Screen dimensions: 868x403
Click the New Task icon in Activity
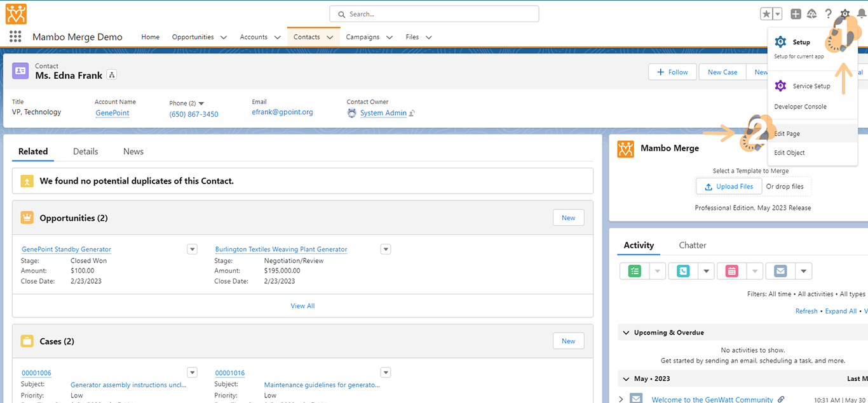point(635,271)
